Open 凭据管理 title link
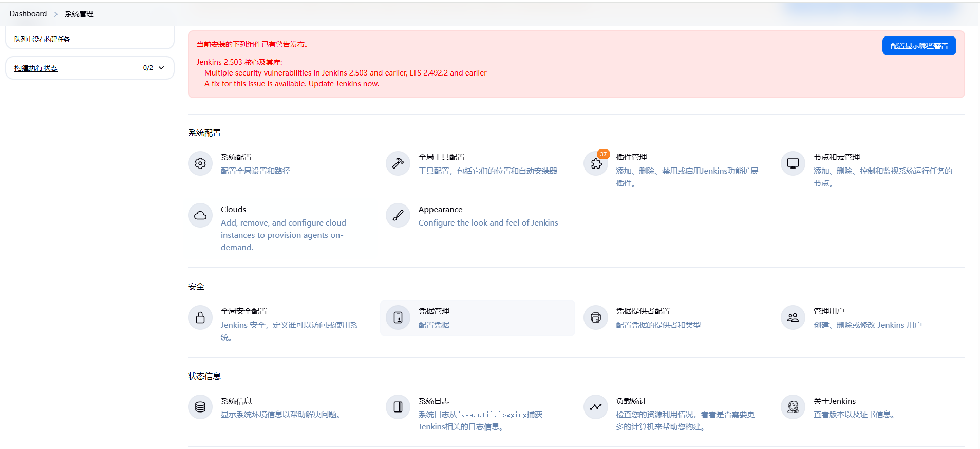This screenshot has width=980, height=449. pos(434,311)
